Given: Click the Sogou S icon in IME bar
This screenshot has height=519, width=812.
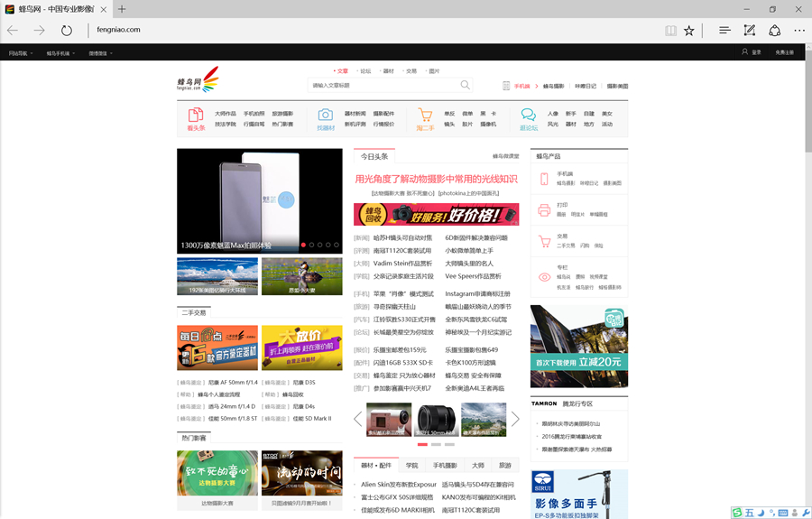Looking at the screenshot, I should point(737,513).
